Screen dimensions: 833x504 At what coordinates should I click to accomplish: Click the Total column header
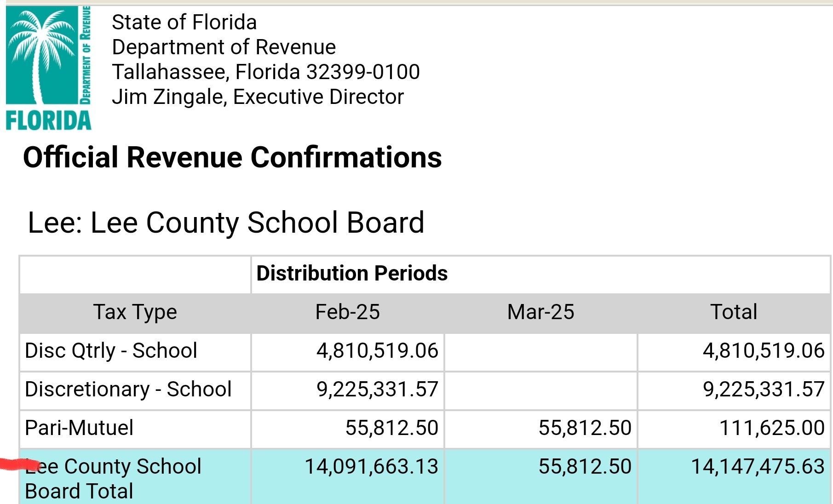[x=734, y=312]
